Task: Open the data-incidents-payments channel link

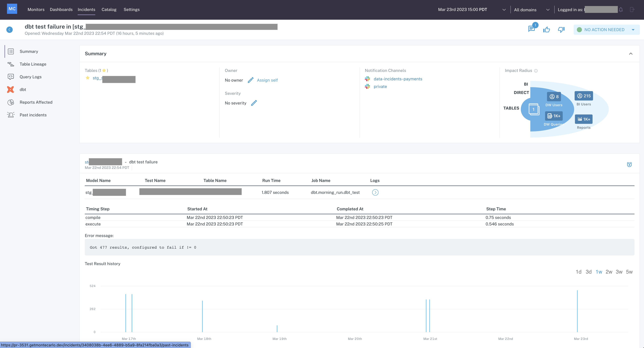Action: click(x=398, y=79)
